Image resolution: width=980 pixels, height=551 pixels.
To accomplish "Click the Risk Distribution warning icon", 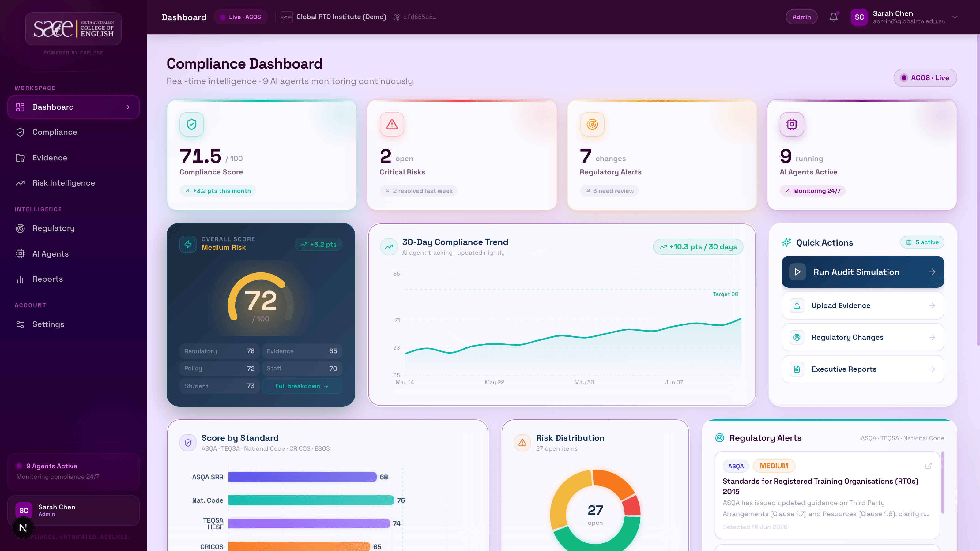I will click(x=522, y=443).
